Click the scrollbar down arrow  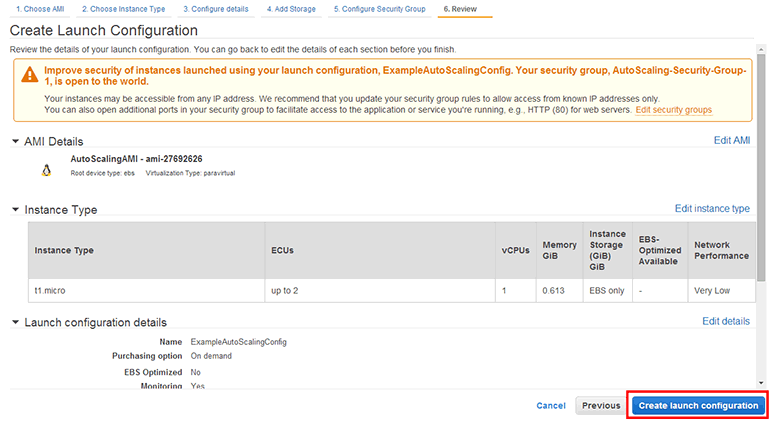tap(762, 384)
